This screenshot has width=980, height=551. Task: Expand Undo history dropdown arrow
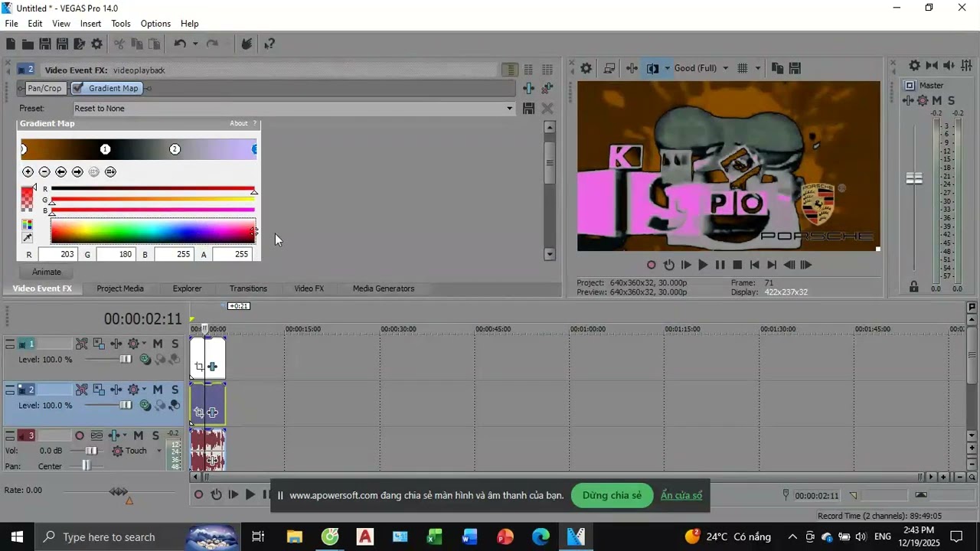[x=195, y=44]
